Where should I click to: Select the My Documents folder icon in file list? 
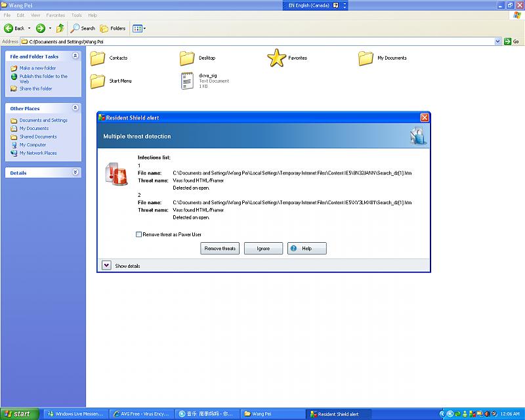coord(366,58)
